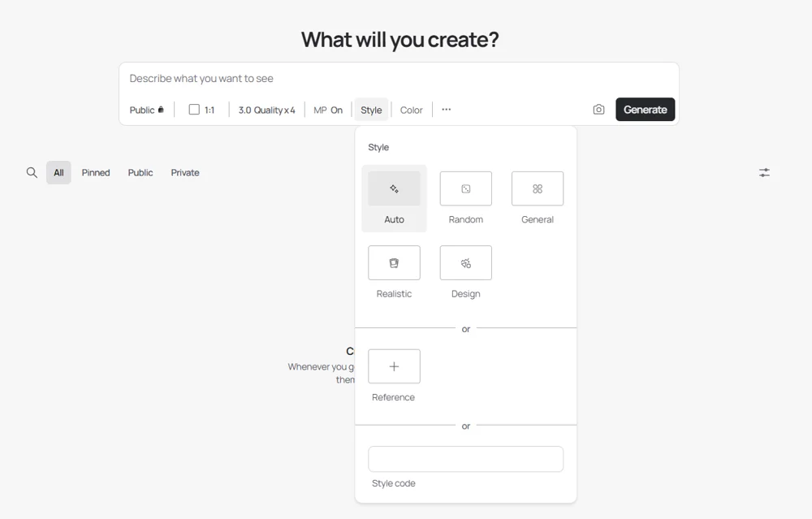Click the Generate button
This screenshot has width=812, height=519.
(x=646, y=110)
